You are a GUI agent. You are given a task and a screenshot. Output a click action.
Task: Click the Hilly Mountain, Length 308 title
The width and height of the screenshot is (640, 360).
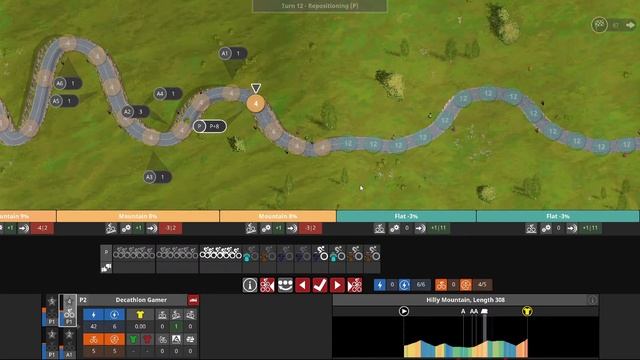[x=465, y=300]
